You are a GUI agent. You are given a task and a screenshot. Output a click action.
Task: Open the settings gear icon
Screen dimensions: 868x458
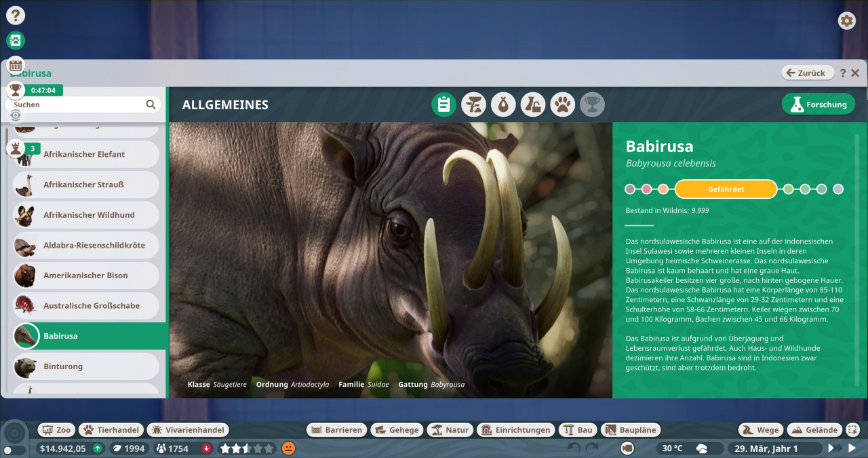pos(847,20)
